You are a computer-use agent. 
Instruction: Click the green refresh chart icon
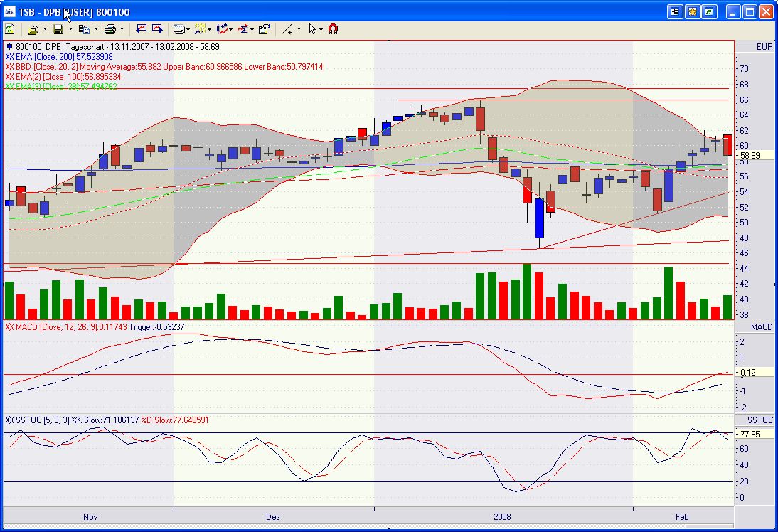[10, 29]
